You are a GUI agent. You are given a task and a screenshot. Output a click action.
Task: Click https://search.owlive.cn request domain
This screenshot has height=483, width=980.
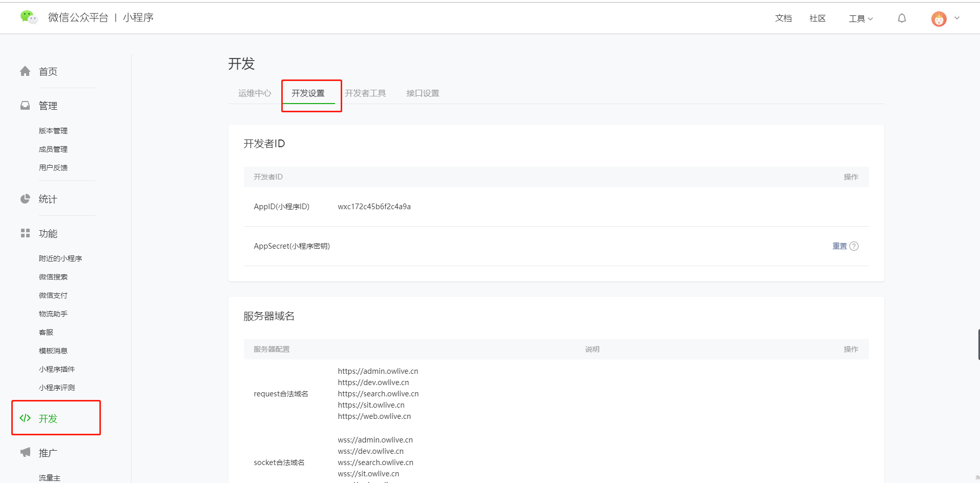pyautogui.click(x=378, y=394)
